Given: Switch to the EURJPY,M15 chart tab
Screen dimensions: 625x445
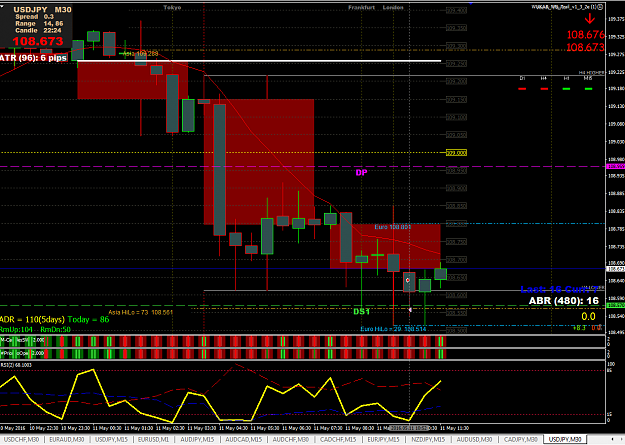Looking at the screenshot, I should click(383, 439).
